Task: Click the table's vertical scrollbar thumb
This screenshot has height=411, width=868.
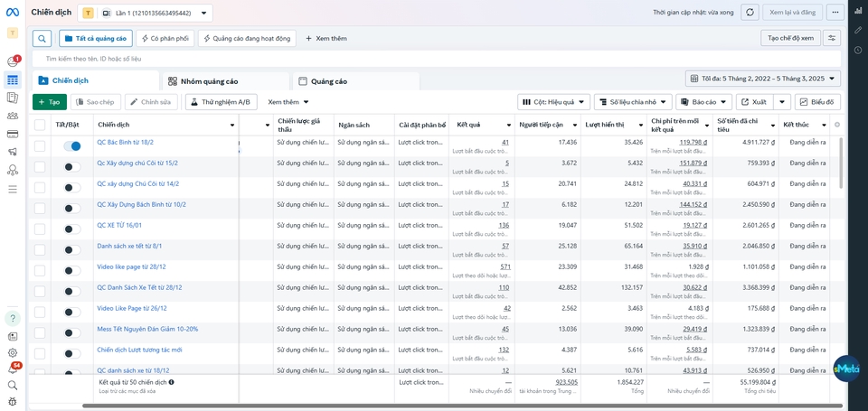Action: click(x=842, y=162)
